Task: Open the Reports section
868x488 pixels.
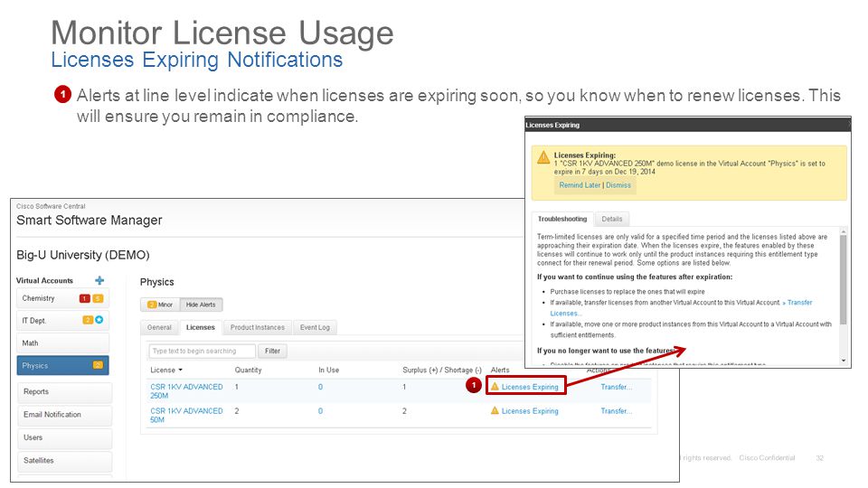Action: 64,391
